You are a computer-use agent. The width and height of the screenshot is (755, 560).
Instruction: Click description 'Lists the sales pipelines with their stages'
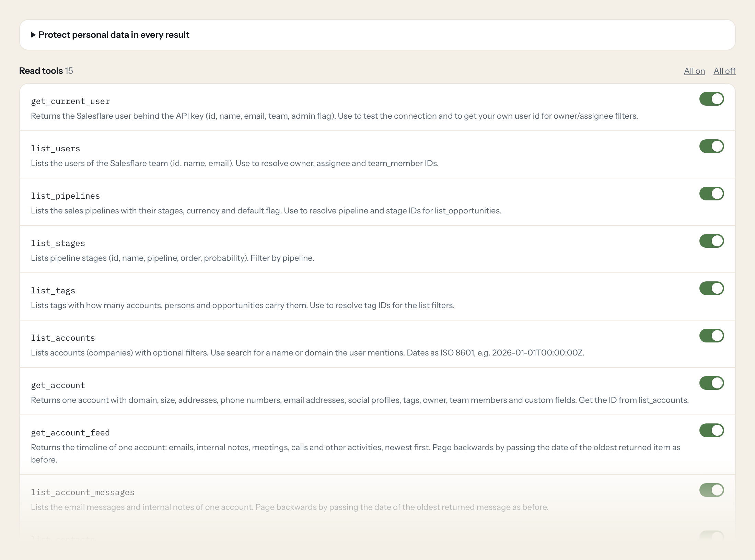pyautogui.click(x=266, y=211)
